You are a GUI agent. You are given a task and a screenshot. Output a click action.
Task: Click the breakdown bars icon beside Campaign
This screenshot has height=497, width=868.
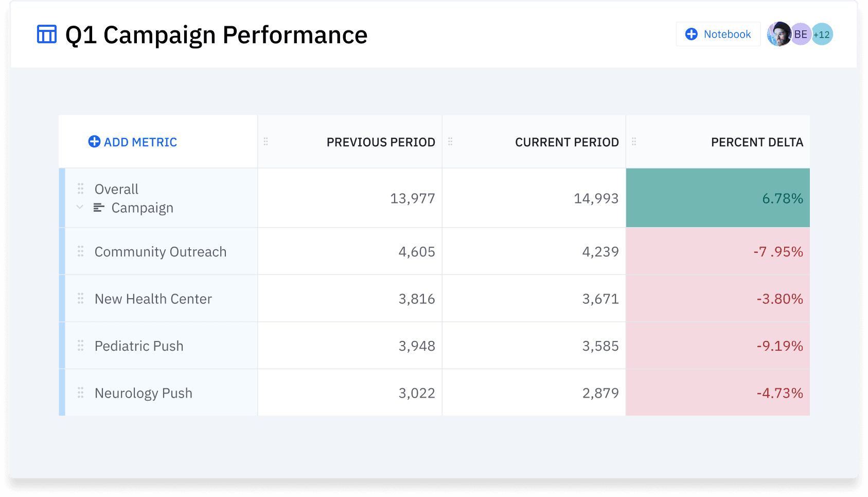[99, 208]
